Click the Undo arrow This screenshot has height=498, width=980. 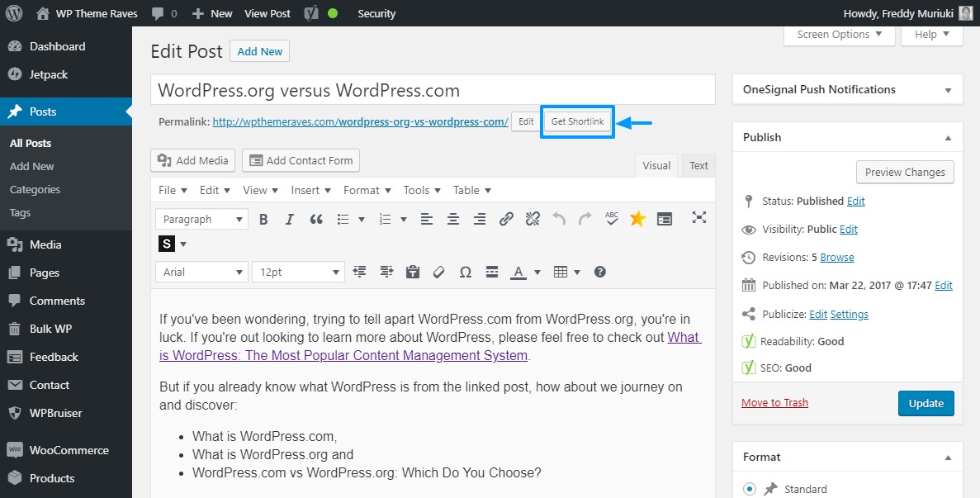pyautogui.click(x=560, y=219)
